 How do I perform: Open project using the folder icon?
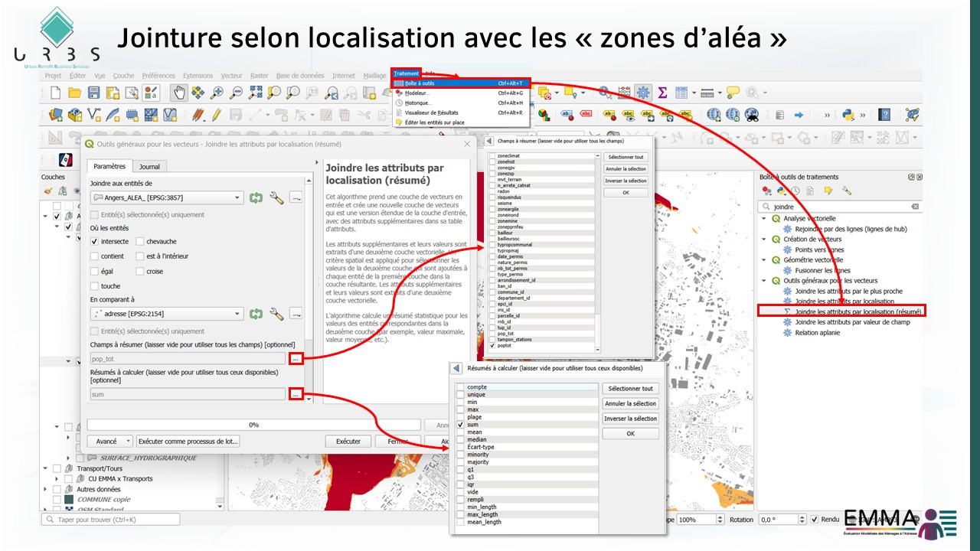[x=75, y=93]
